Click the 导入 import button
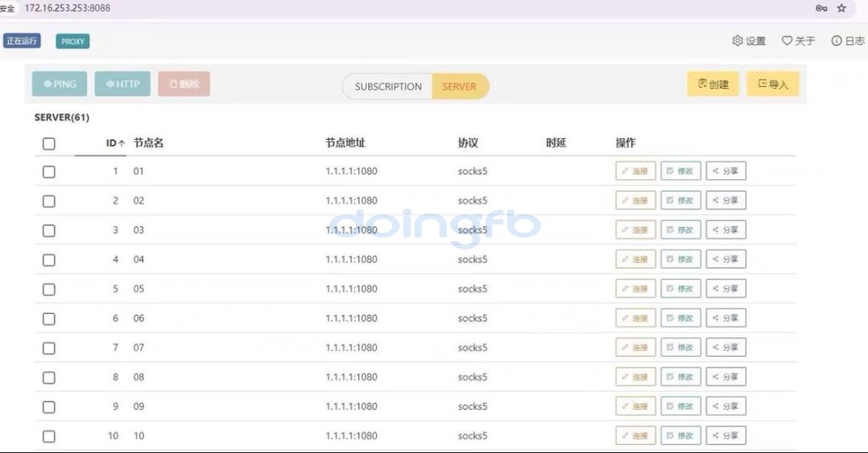 click(772, 84)
